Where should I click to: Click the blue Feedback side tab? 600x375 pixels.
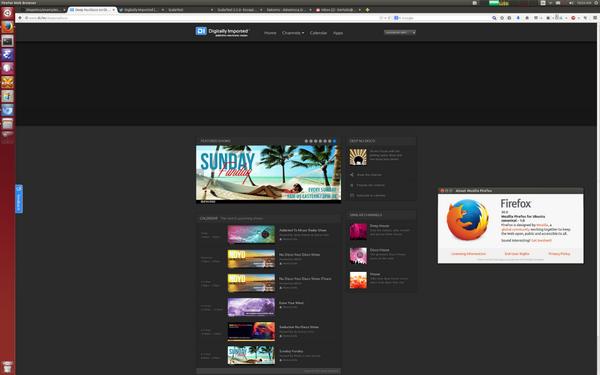tap(19, 199)
